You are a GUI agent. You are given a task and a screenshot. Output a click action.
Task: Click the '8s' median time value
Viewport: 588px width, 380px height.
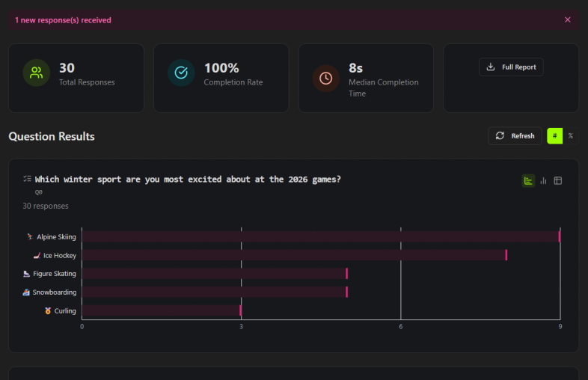click(355, 68)
